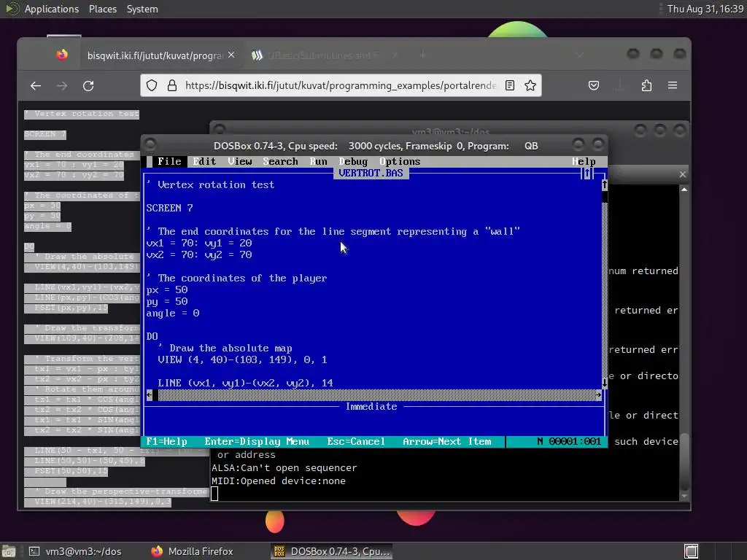Open the Search menu in QuickBASIC
Image resolution: width=747 pixels, height=560 pixels.
pyautogui.click(x=281, y=161)
